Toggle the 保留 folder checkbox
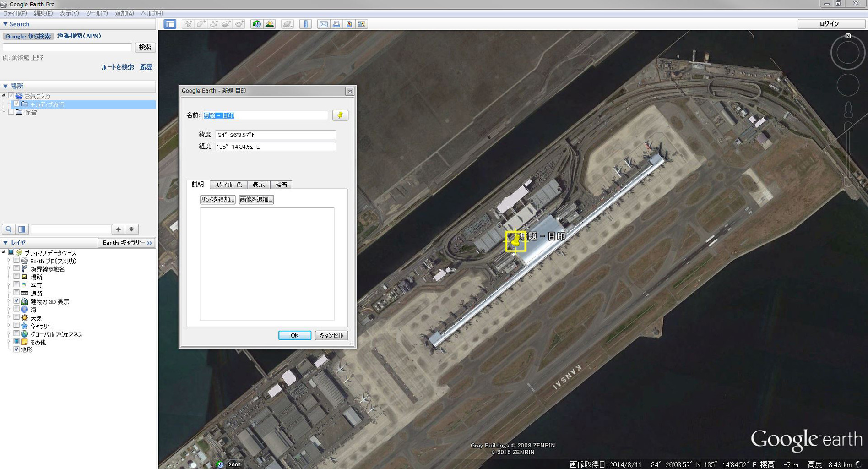Screen dimensions: 868x469 pos(11,112)
